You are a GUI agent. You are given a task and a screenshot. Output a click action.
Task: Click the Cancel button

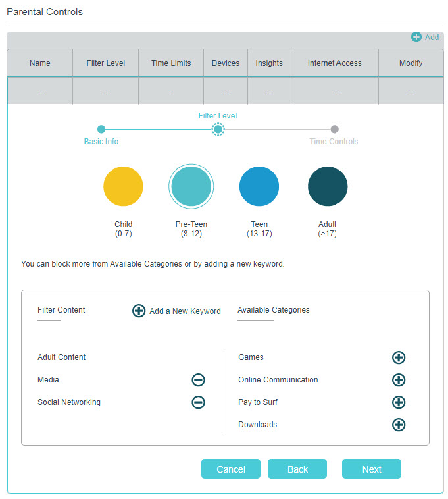click(x=231, y=469)
